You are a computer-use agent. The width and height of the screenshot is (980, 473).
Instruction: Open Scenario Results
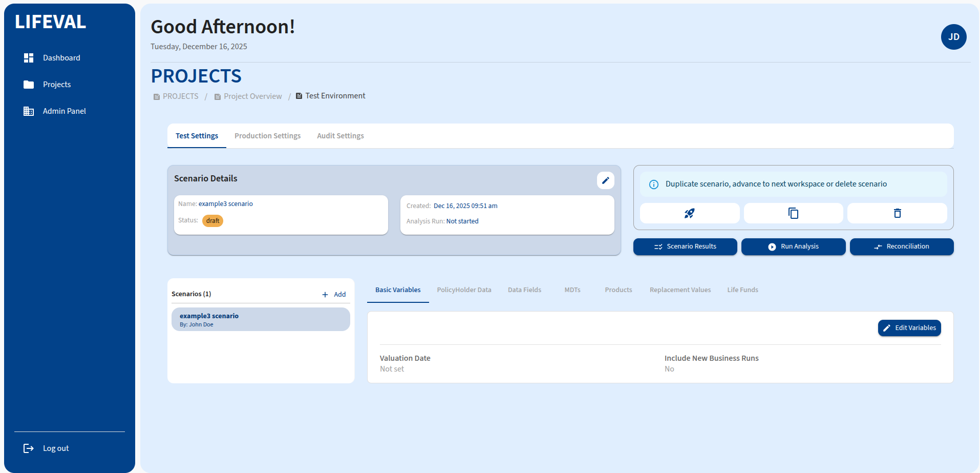[x=685, y=246]
